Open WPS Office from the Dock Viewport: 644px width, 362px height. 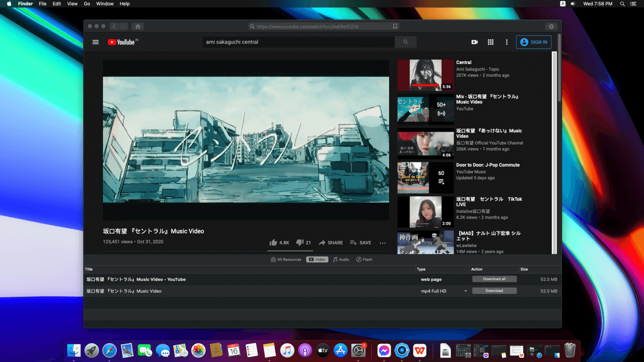(420, 350)
